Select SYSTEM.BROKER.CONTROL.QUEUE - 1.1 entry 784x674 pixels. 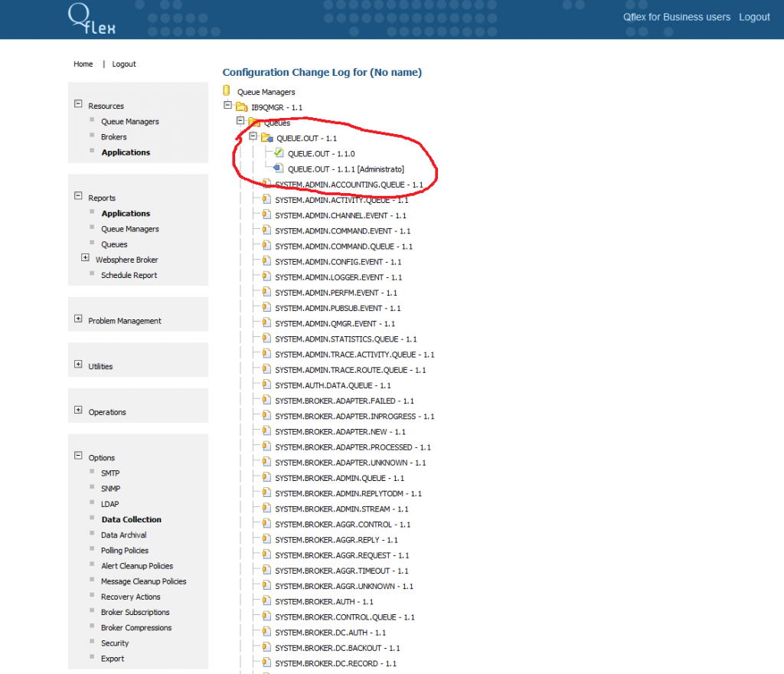click(345, 617)
